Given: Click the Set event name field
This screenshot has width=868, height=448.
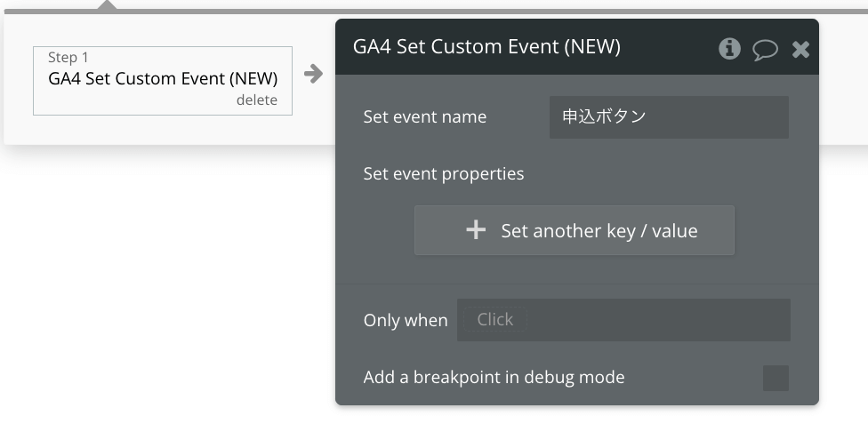Looking at the screenshot, I should click(x=669, y=117).
